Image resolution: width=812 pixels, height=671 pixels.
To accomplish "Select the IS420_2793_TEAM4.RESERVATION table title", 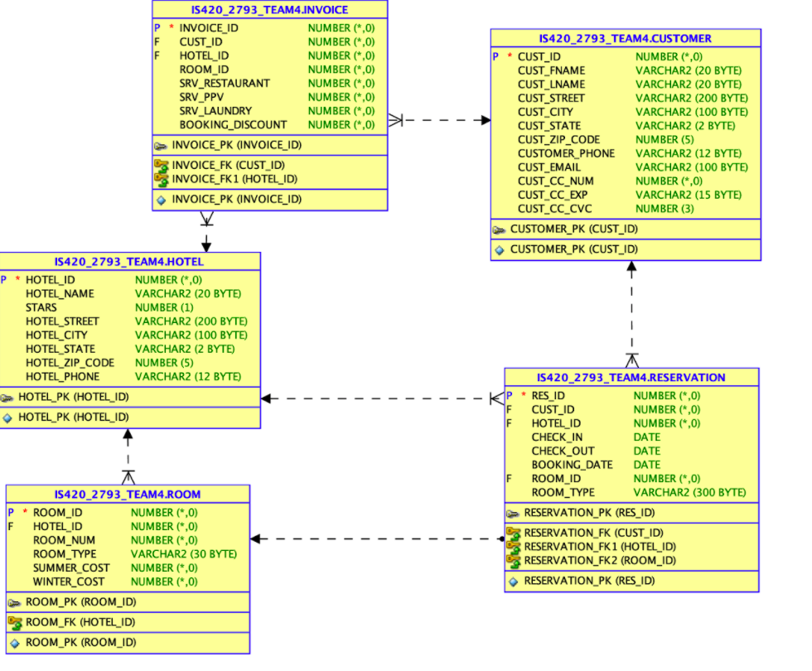I will click(631, 378).
